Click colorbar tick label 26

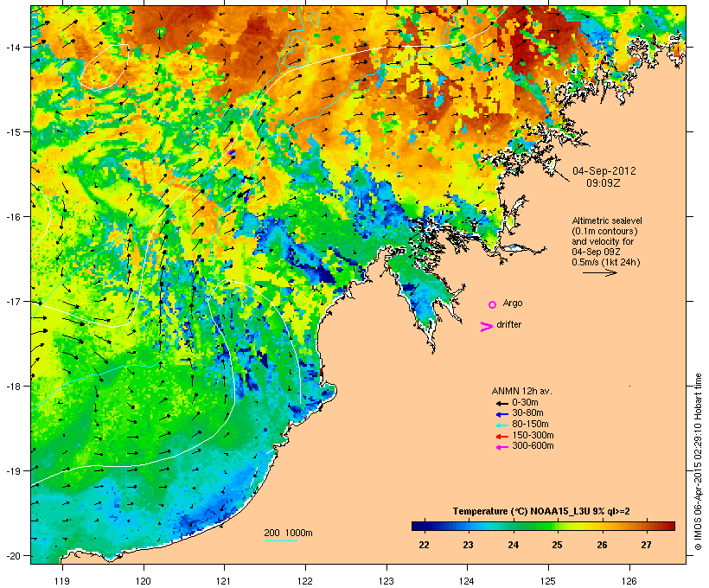coord(602,545)
